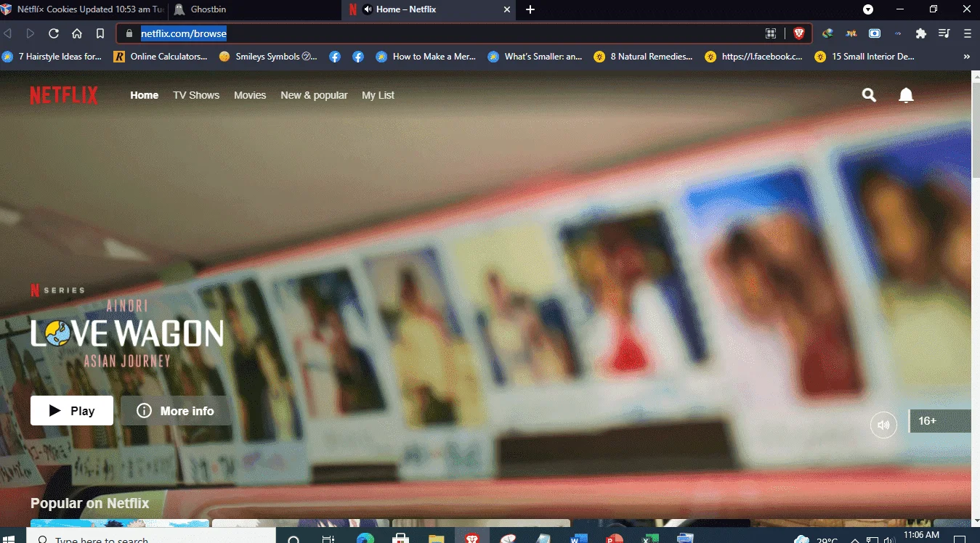The image size is (980, 543).
Task: Mute the Netflix tab audio icon
Action: point(368,9)
